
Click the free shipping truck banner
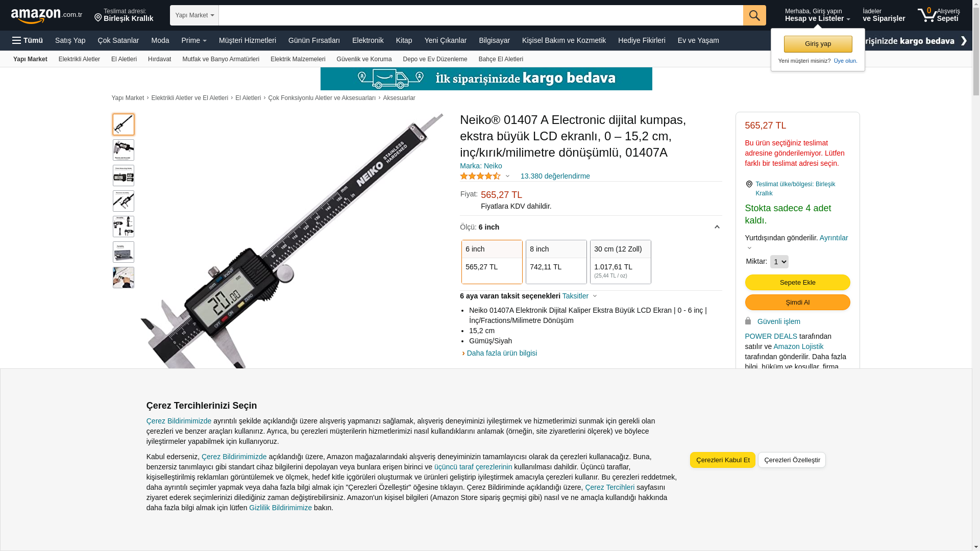coord(486,79)
